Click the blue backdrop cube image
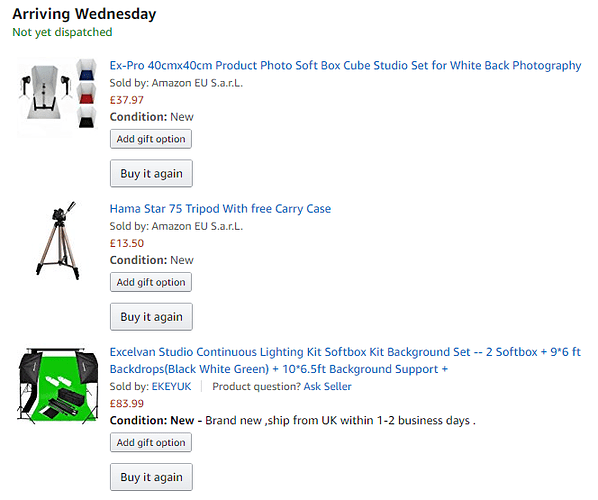The image size is (598, 500). pos(86,69)
